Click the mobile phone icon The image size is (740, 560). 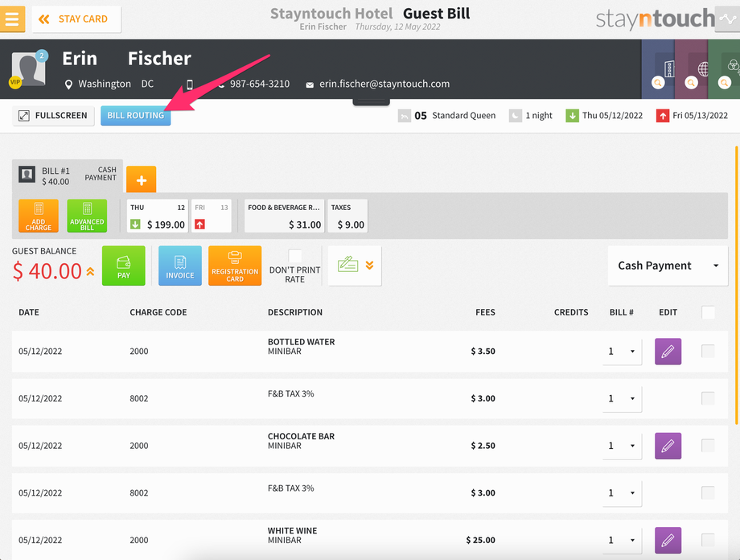tap(190, 84)
